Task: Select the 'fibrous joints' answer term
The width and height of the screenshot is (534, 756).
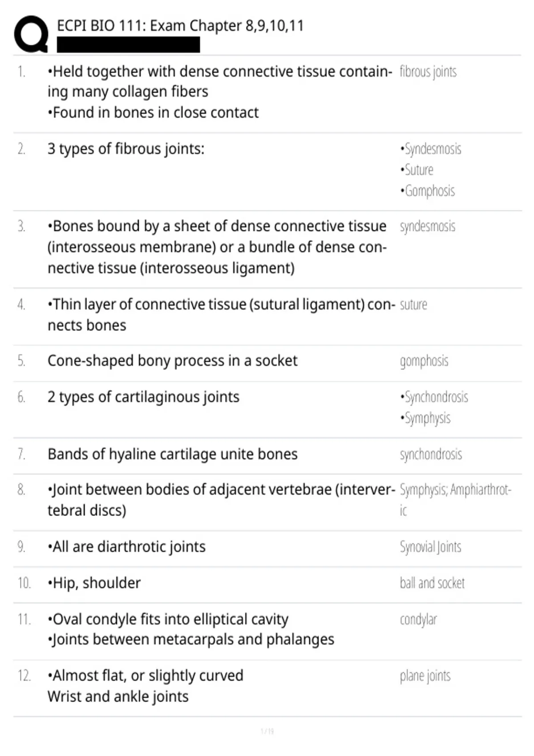Action: click(428, 72)
